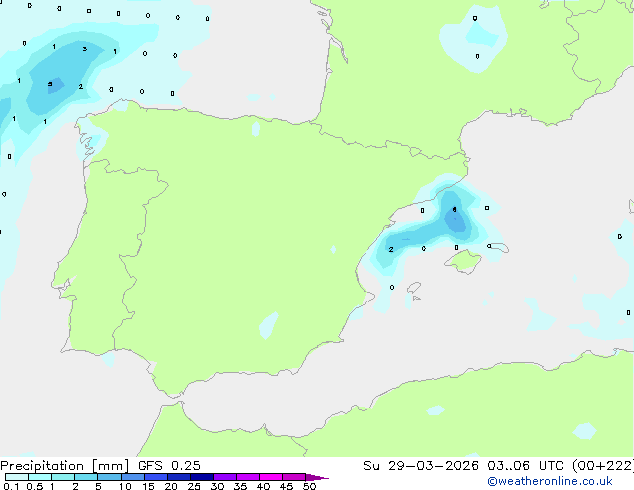Click the 0.5–1 mm legend swatch
The height and width of the screenshot is (490, 634).
pos(40,477)
